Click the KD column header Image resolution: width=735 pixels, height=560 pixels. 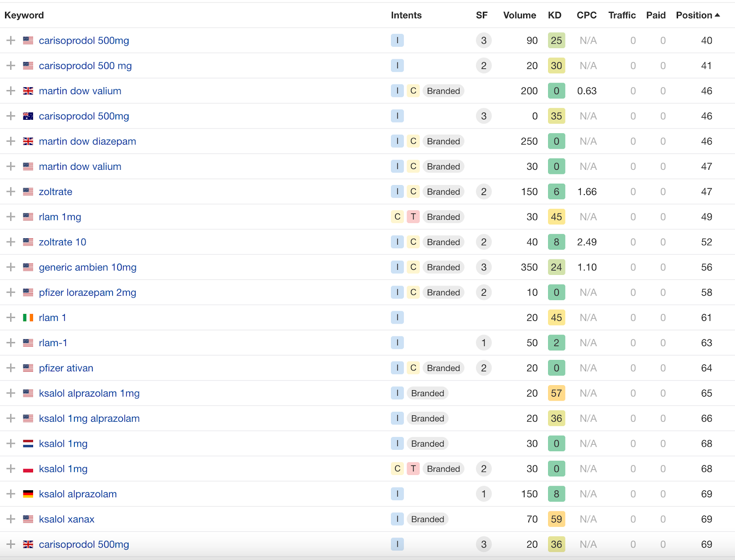point(554,15)
